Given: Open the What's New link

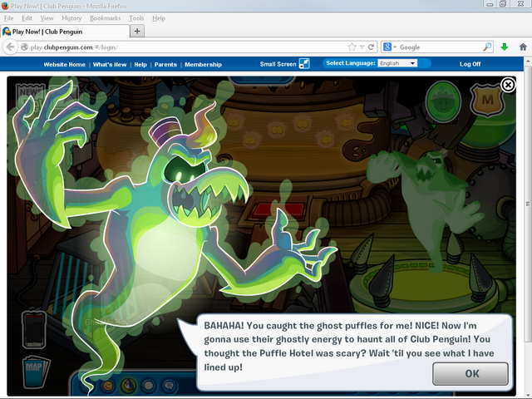Looking at the screenshot, I should (110, 65).
